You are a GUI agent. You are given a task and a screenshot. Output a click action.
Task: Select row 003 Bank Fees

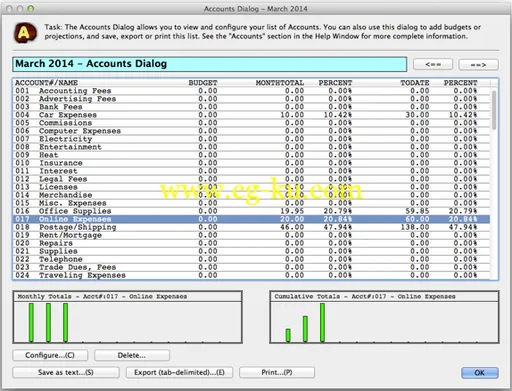click(x=252, y=107)
